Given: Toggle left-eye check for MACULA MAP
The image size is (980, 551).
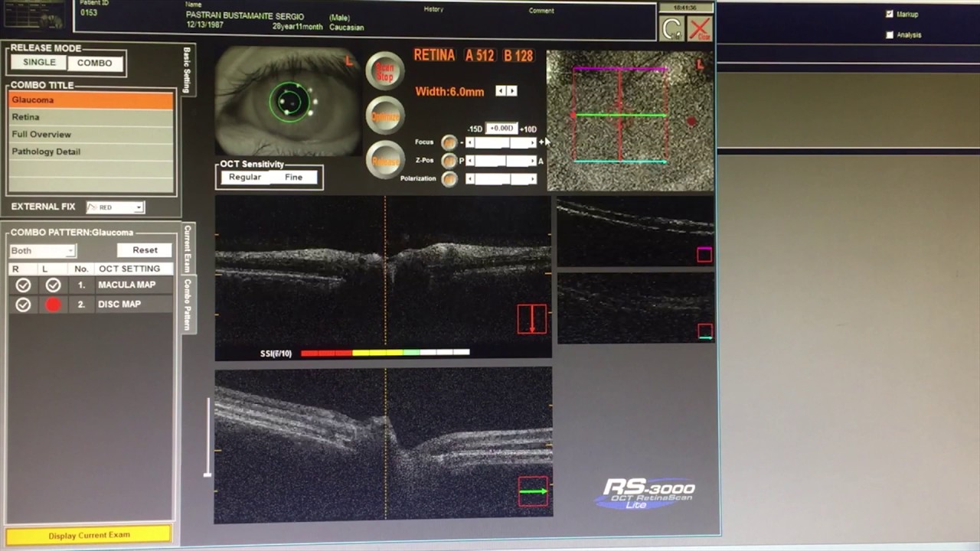Looking at the screenshot, I should tap(53, 285).
